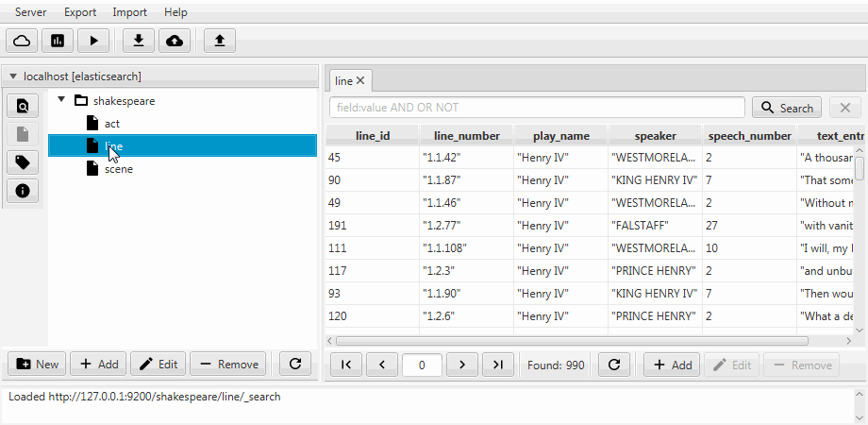Click the horizontal scrollbar of the table
Viewport: 868px width, 425px height.
[572, 341]
